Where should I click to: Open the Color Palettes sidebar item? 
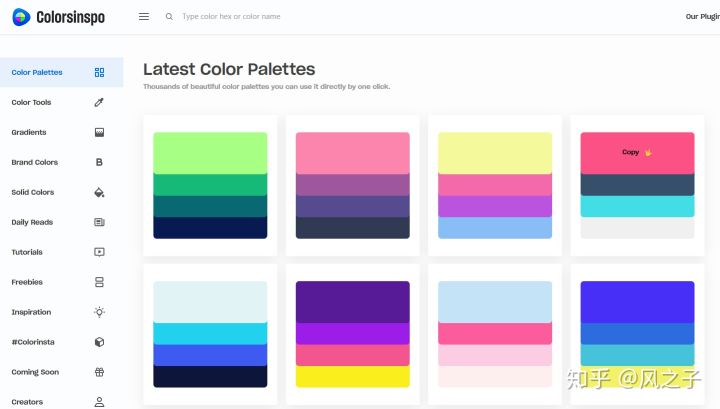[37, 72]
